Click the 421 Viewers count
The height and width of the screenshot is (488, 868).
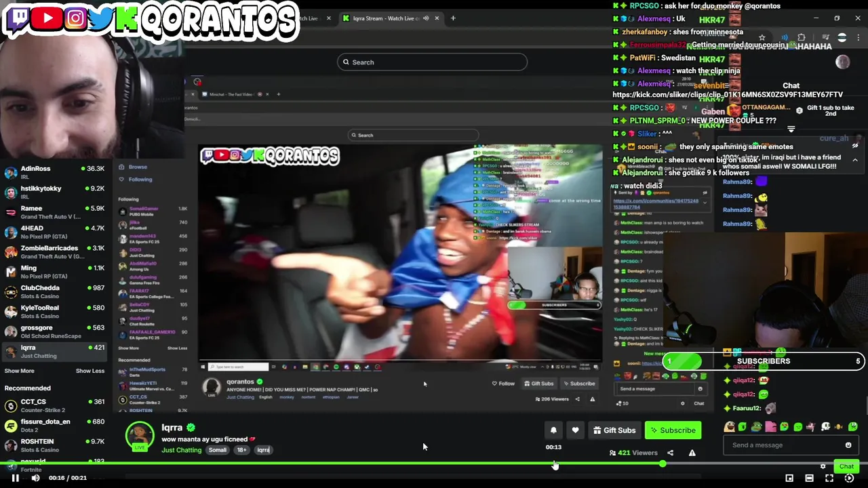pos(634,453)
